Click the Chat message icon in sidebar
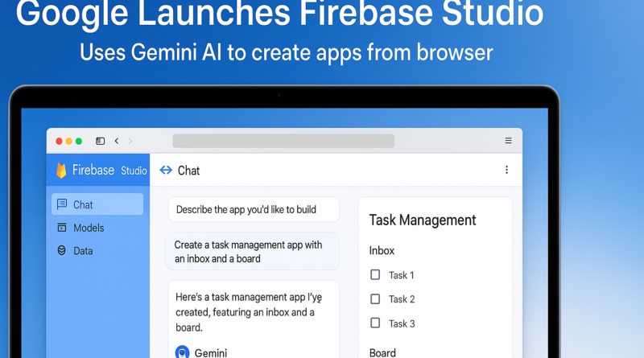 click(x=62, y=204)
